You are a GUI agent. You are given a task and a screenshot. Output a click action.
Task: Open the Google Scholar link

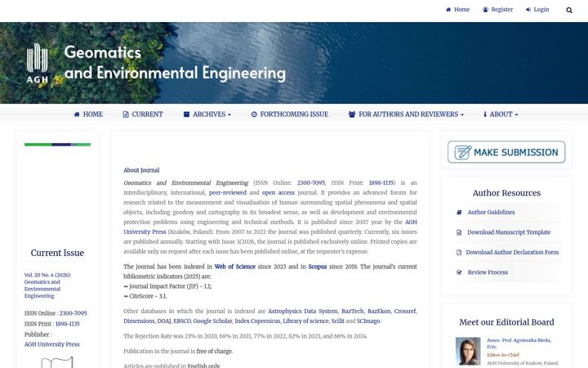coord(212,321)
